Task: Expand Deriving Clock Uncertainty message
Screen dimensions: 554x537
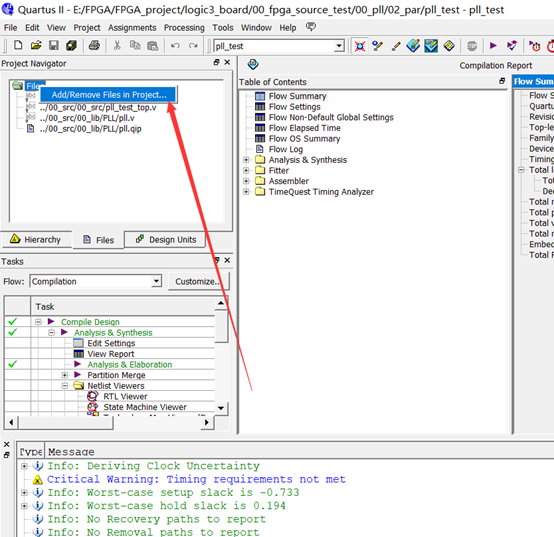Action: click(24, 466)
